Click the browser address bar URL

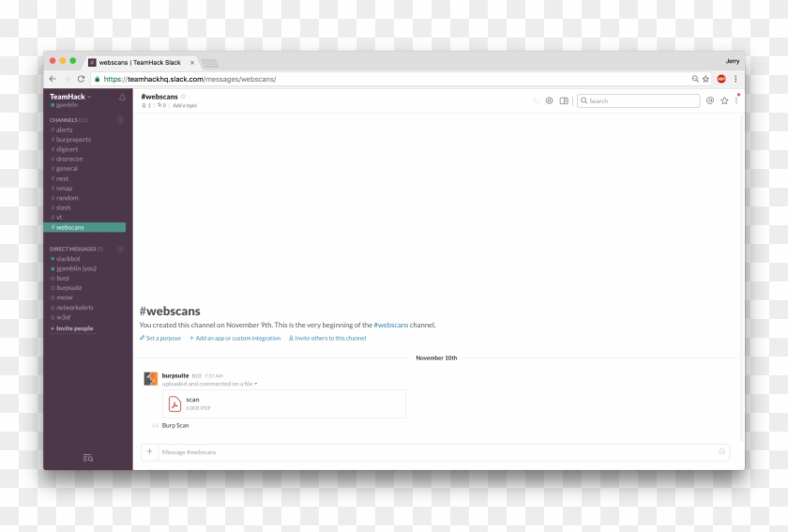(x=189, y=79)
